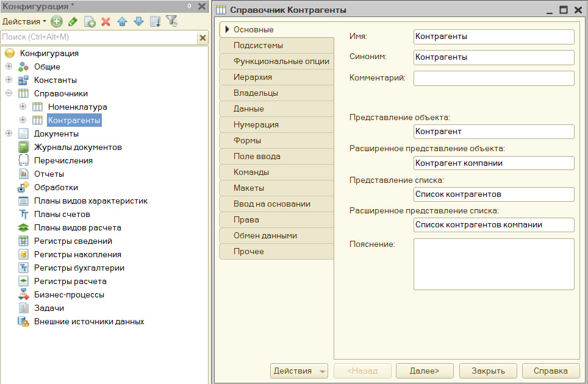588x384 pixels.
Task: Select Регистры сведений in the tree
Action: [x=73, y=241]
